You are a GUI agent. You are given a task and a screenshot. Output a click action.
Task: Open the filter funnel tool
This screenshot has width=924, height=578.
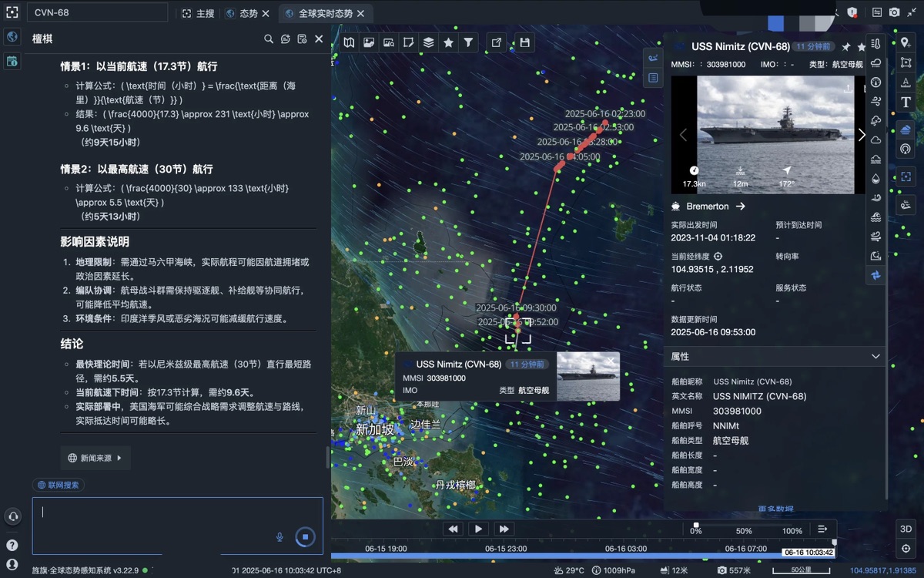pyautogui.click(x=467, y=43)
